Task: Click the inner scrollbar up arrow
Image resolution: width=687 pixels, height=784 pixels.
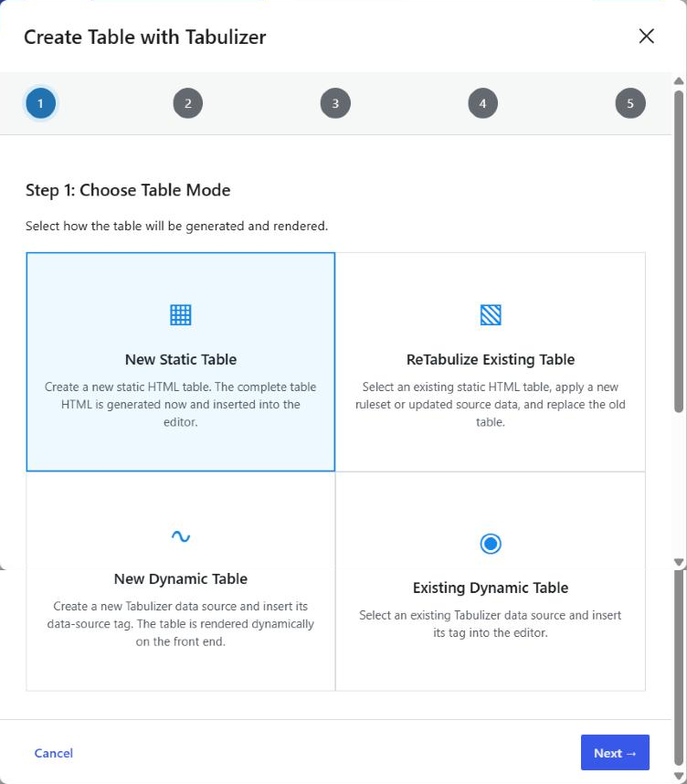Action: (x=679, y=81)
